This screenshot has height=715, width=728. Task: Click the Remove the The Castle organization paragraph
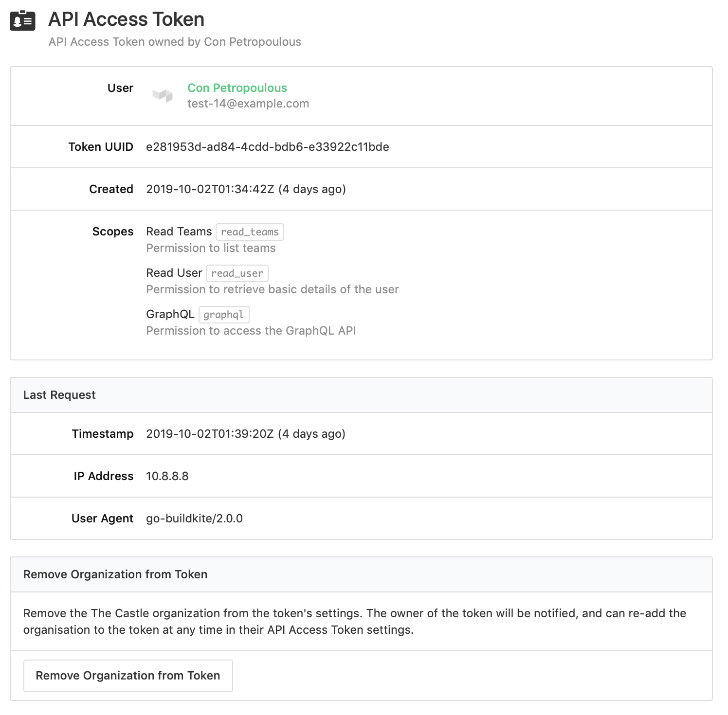click(x=355, y=622)
